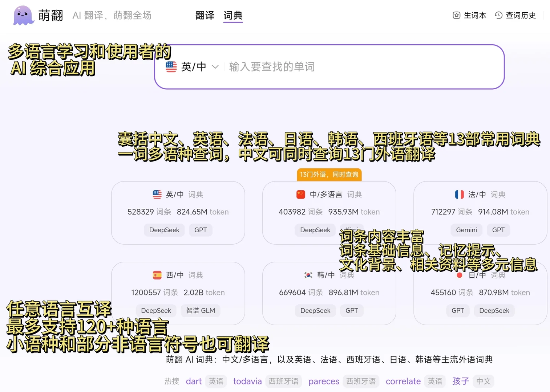Open the hot search word dart
This screenshot has height=392, width=550.
click(x=194, y=381)
